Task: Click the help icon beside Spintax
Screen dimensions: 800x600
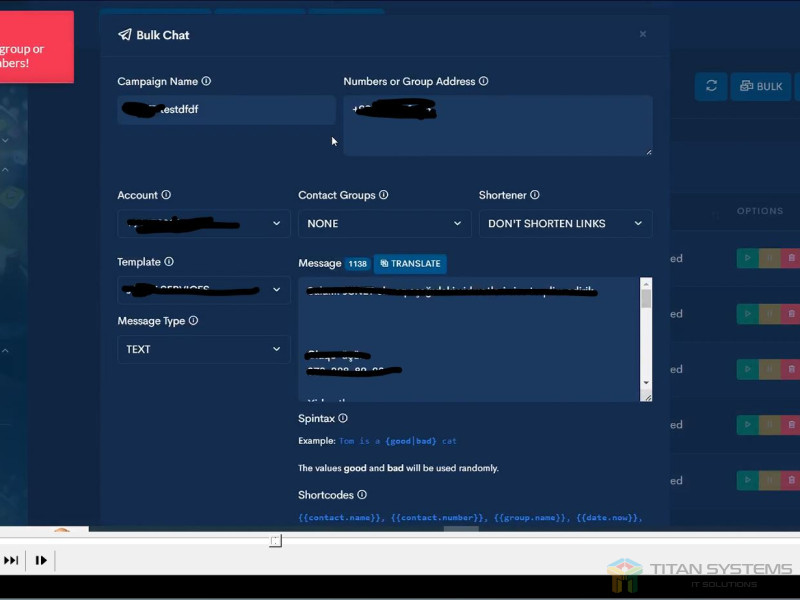Action: pos(343,419)
